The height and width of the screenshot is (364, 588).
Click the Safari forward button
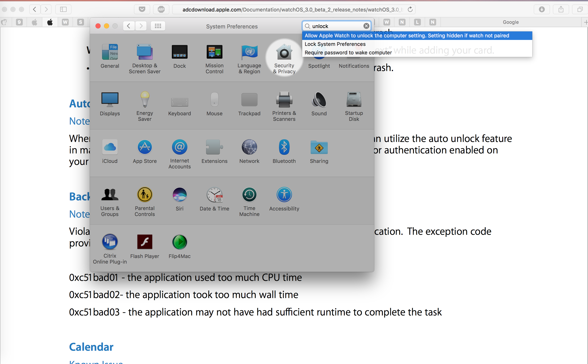pyautogui.click(x=46, y=9)
